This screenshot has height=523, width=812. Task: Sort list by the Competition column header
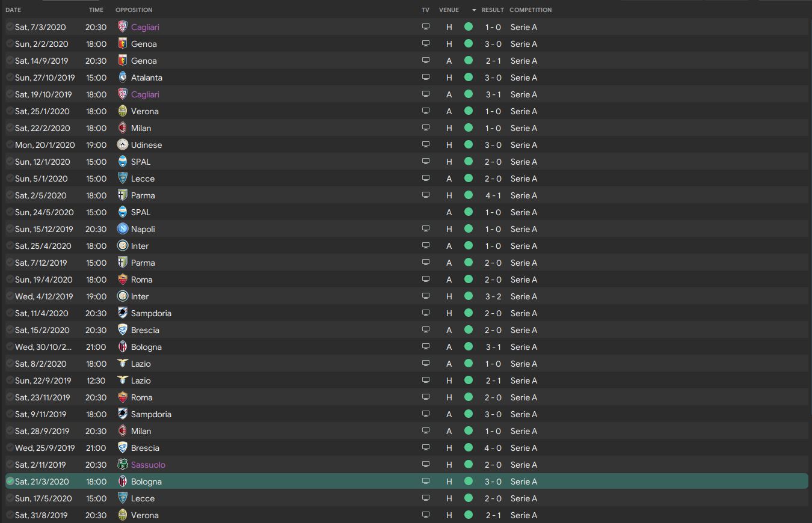[530, 10]
